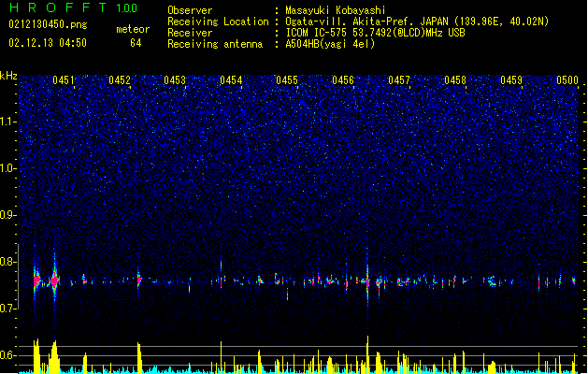
Task: Click the 0500 time marker
Action: coord(567,80)
